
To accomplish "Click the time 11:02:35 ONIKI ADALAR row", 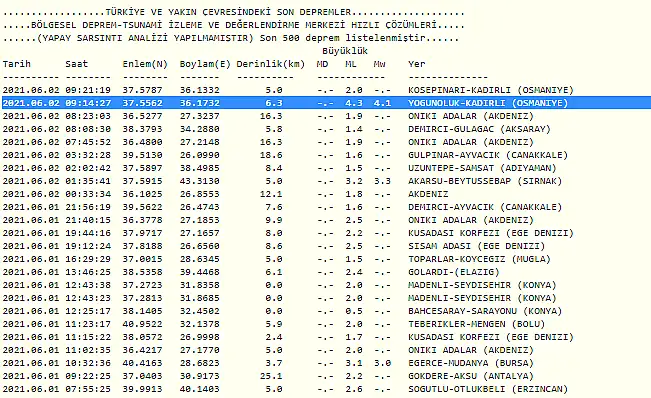I will pyautogui.click(x=88, y=350).
